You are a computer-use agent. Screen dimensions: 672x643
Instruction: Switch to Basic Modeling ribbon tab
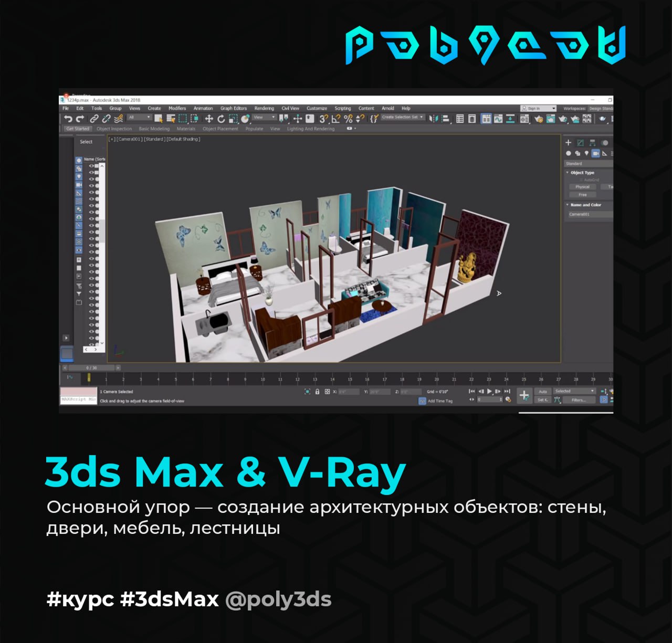(x=154, y=129)
